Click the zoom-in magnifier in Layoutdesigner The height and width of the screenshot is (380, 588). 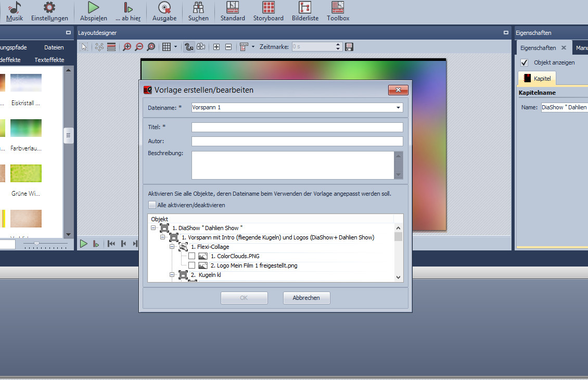click(x=127, y=47)
